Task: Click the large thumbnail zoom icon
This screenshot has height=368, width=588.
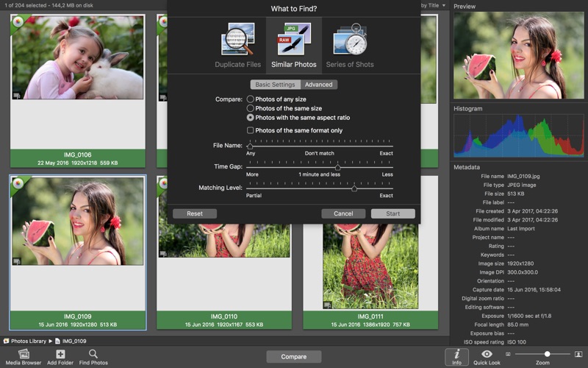Action: [578, 354]
